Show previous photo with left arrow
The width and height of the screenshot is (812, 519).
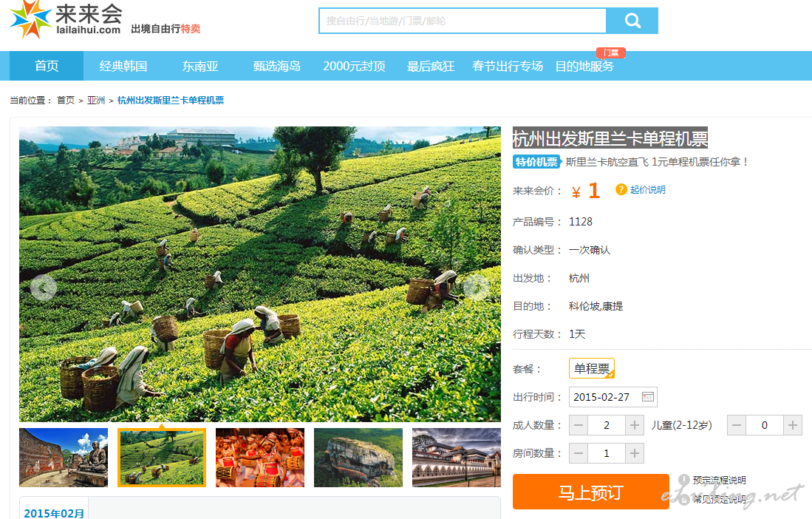(44, 288)
